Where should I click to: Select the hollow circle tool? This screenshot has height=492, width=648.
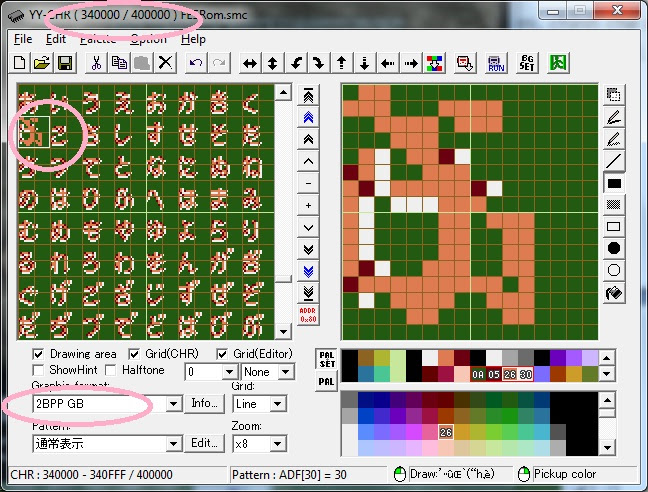tap(614, 270)
